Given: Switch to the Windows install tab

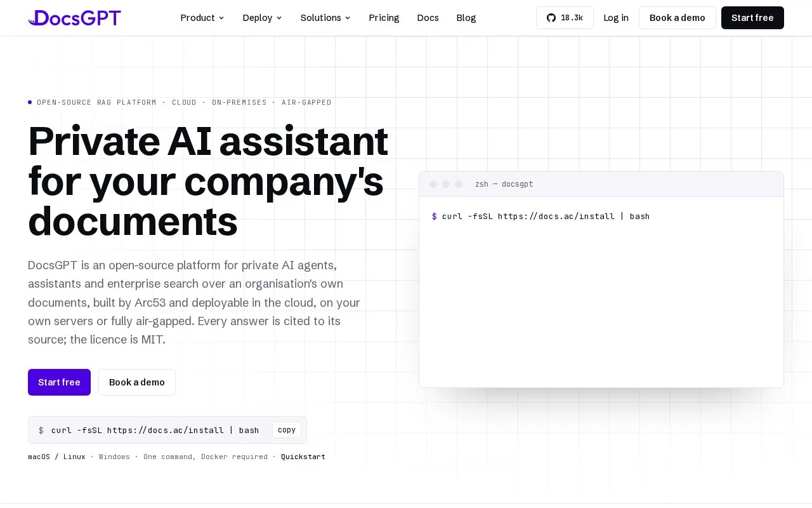Looking at the screenshot, I should pyautogui.click(x=114, y=457).
